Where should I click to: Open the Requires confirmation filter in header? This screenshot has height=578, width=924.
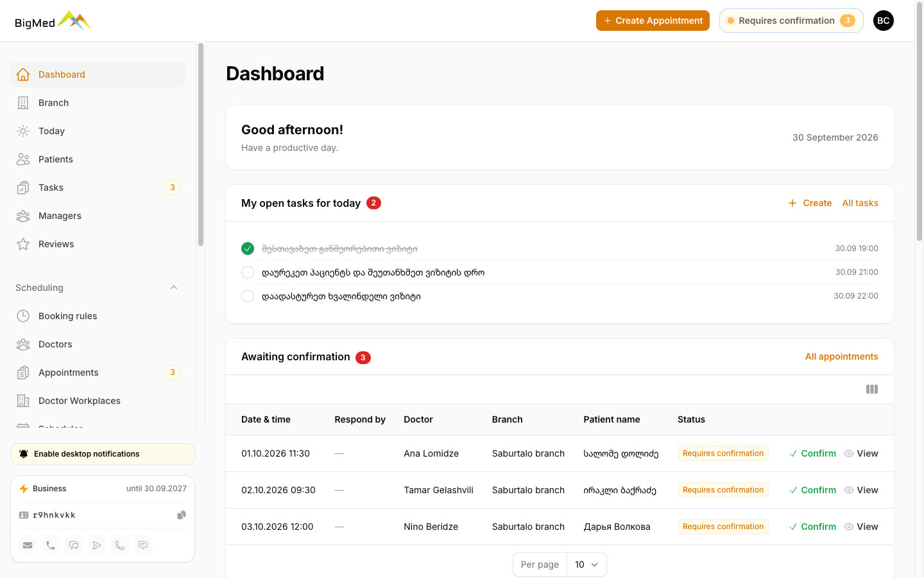point(791,21)
